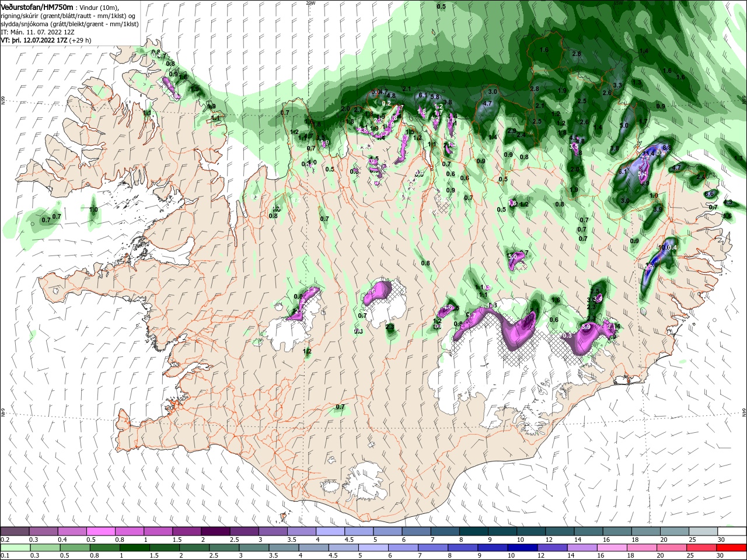Click the darkest green swatch after 1 on rain scale
The image size is (747, 560).
[x=134, y=548]
